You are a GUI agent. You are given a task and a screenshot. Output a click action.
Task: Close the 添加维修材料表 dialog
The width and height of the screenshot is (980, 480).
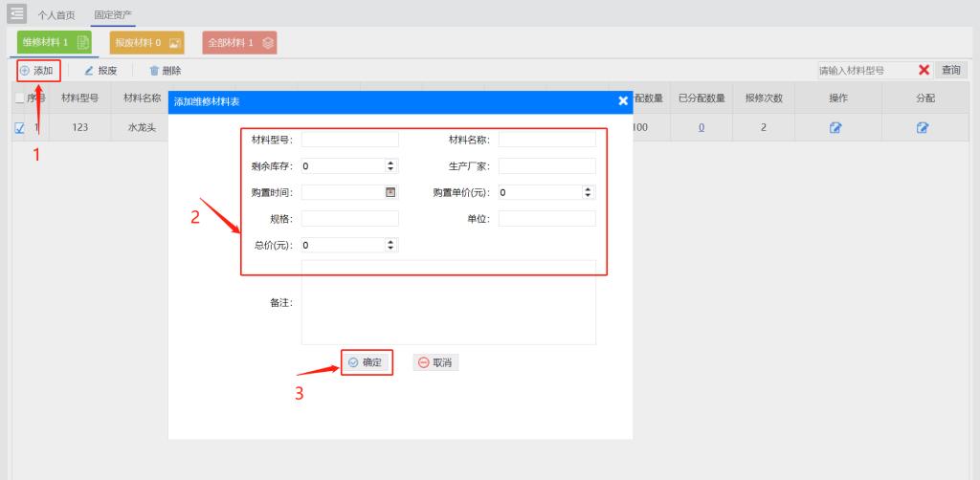pyautogui.click(x=623, y=100)
